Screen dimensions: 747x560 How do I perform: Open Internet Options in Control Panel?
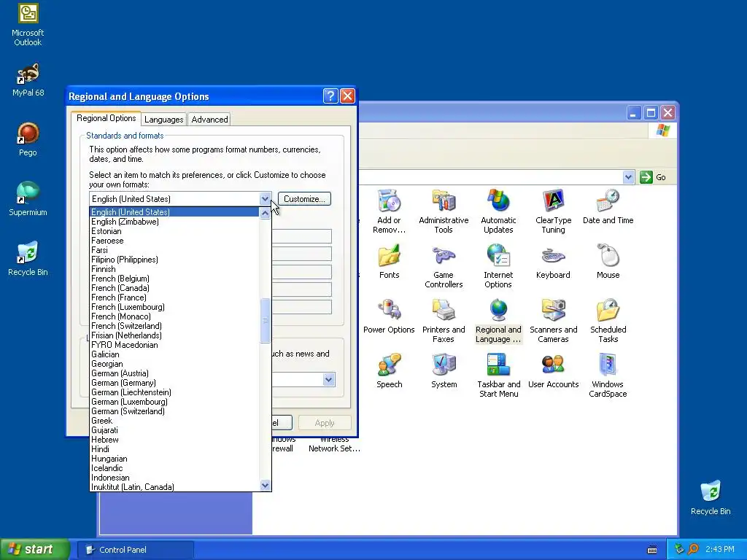tap(498, 265)
